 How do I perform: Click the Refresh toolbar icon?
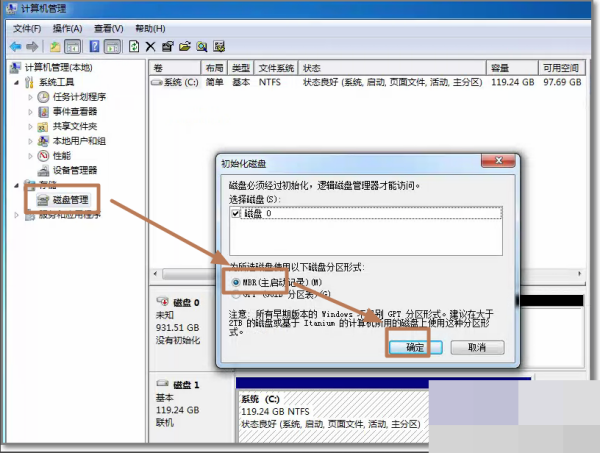tap(134, 46)
